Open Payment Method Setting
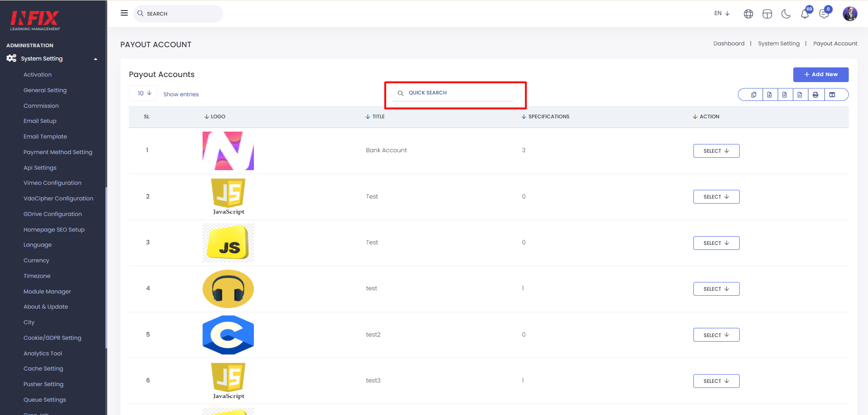This screenshot has height=415, width=868. [x=58, y=152]
